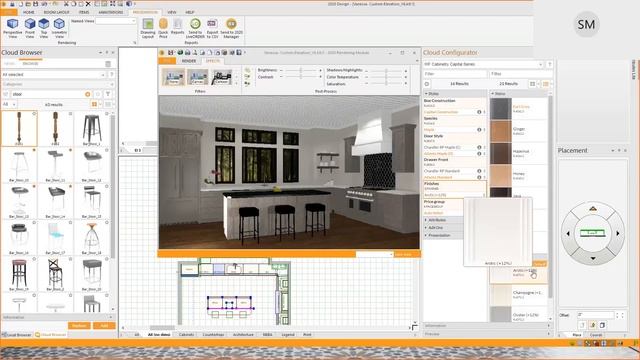Click info icon next to Capital Construction
This screenshot has width=640, height=360.
pyautogui.click(x=479, y=112)
